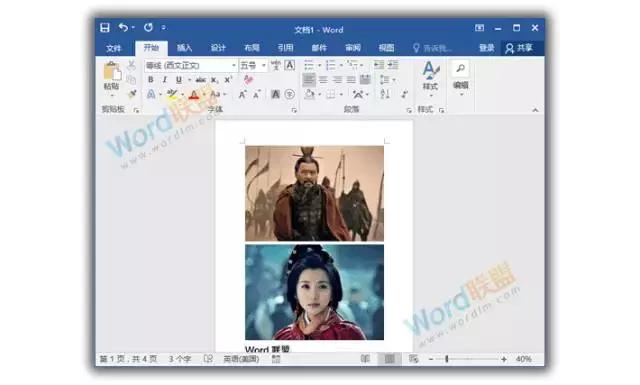Toggle strikethrough formatting

click(200, 80)
